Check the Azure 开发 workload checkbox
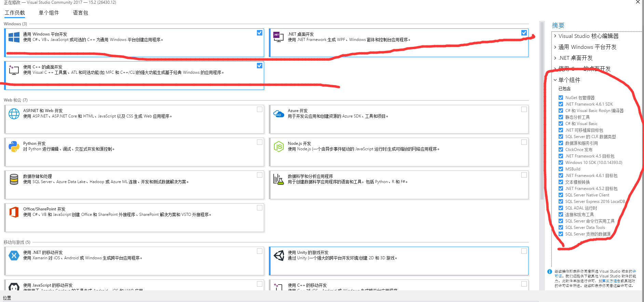The width and height of the screenshot is (644, 302). point(524,109)
